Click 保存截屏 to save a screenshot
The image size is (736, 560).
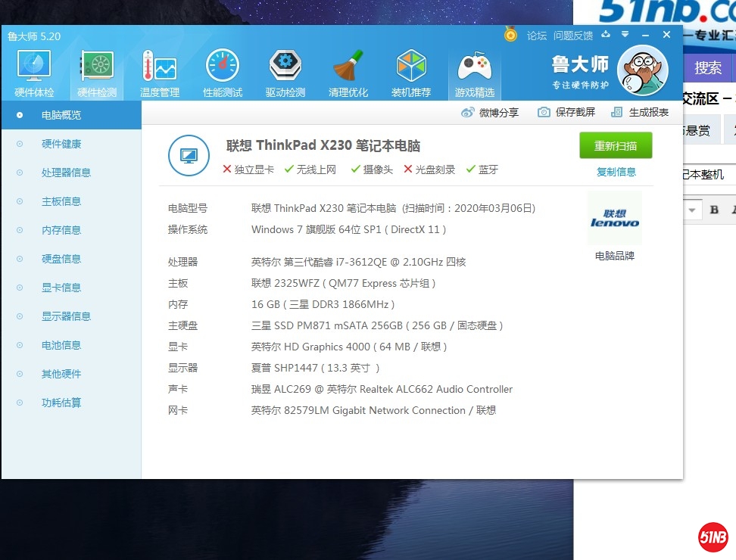tap(567, 112)
